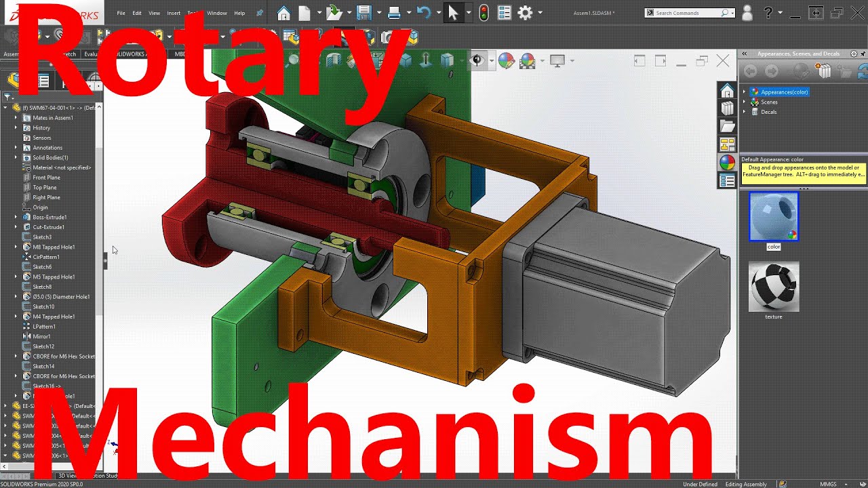Select the color appearance sphere thumbnail

pos(774,217)
